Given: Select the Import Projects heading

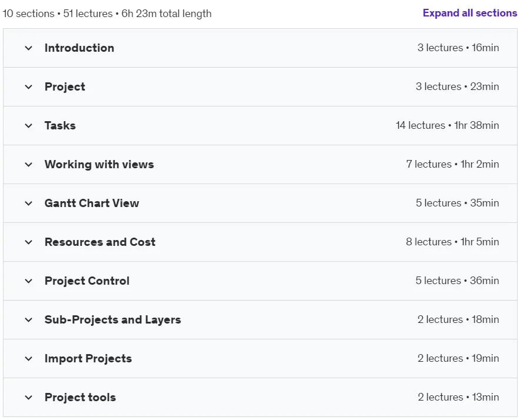Looking at the screenshot, I should pyautogui.click(x=88, y=358).
